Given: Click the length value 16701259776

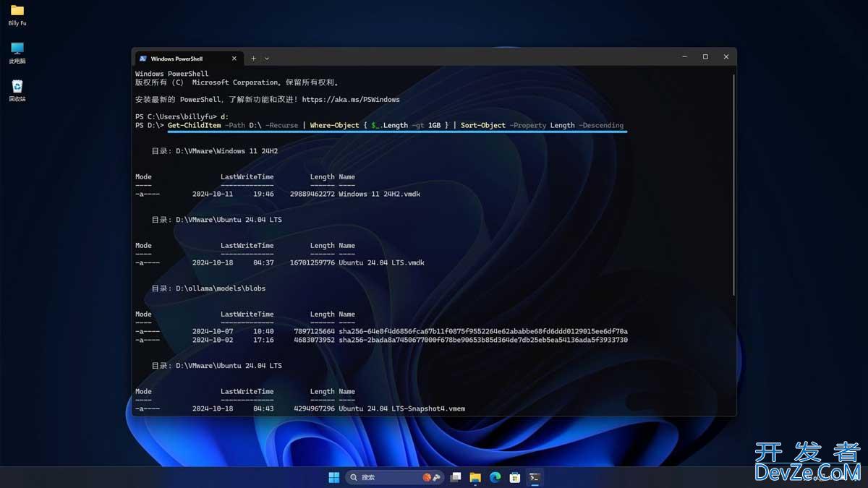Looking at the screenshot, I should tap(312, 263).
